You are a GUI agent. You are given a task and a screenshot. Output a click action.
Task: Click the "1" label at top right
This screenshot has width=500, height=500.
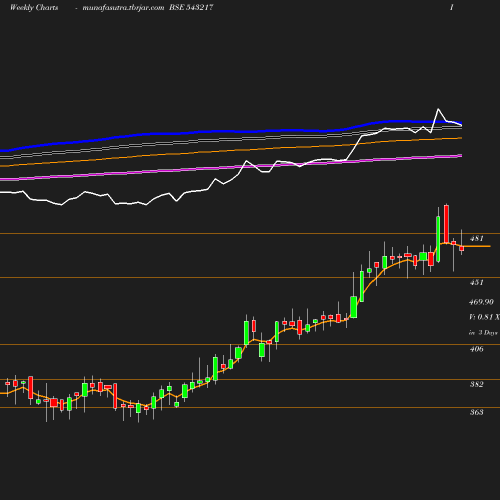pos(452,7)
